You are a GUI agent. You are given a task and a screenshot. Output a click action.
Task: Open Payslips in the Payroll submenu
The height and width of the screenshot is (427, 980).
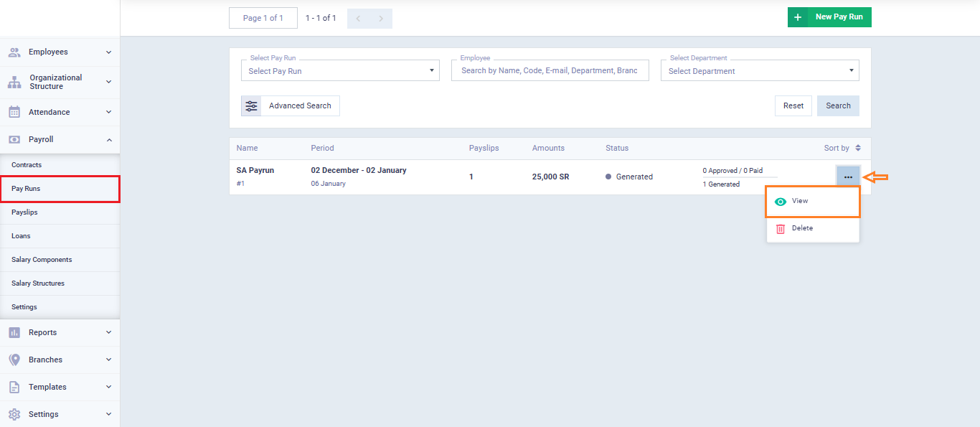coord(25,212)
